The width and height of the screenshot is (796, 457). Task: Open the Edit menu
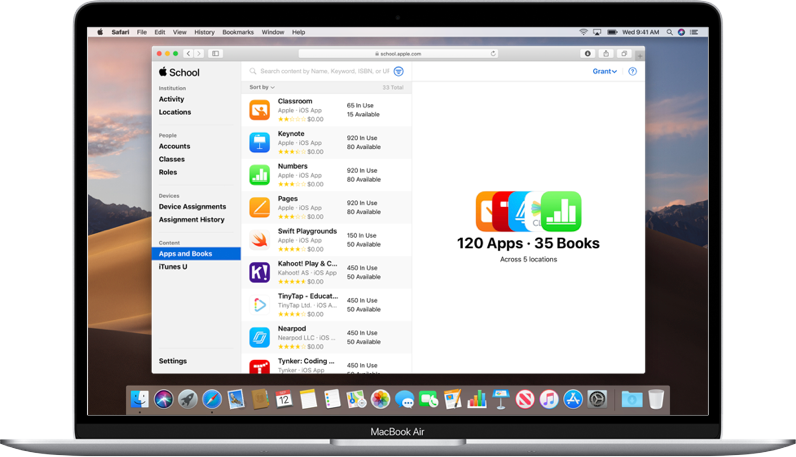[x=160, y=32]
